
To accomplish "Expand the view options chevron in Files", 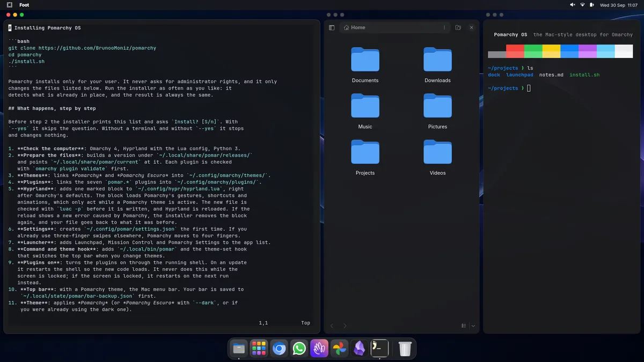I will [x=472, y=326].
